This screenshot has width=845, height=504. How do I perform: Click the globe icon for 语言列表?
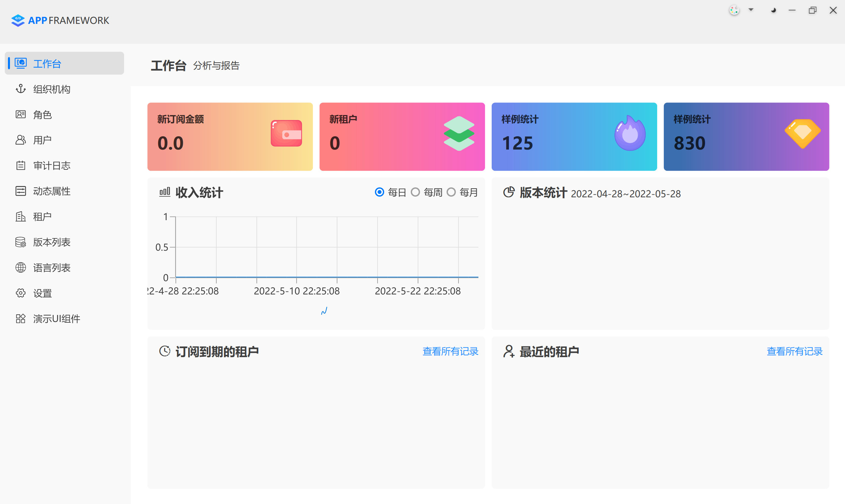pyautogui.click(x=21, y=268)
